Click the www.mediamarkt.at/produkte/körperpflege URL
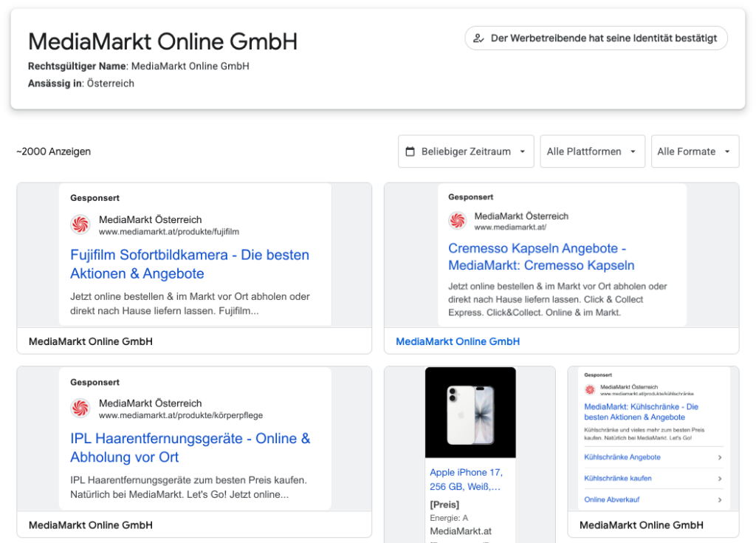 click(x=181, y=415)
